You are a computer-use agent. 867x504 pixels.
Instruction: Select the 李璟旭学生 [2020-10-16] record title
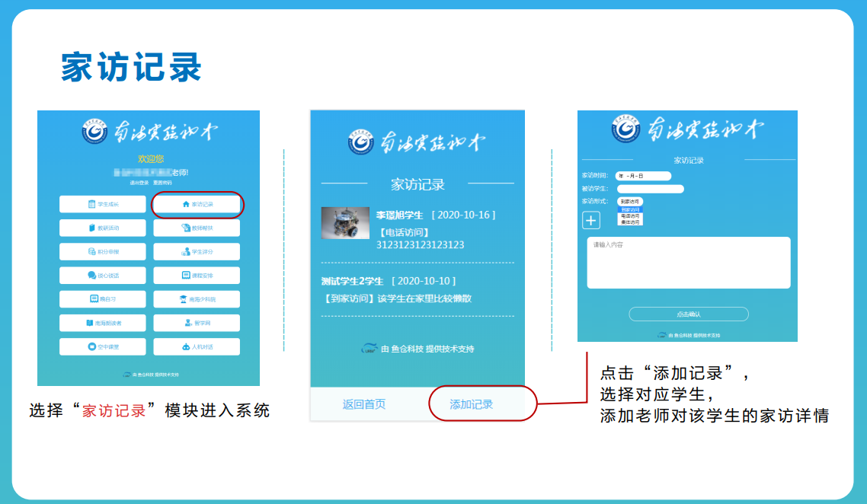[436, 215]
